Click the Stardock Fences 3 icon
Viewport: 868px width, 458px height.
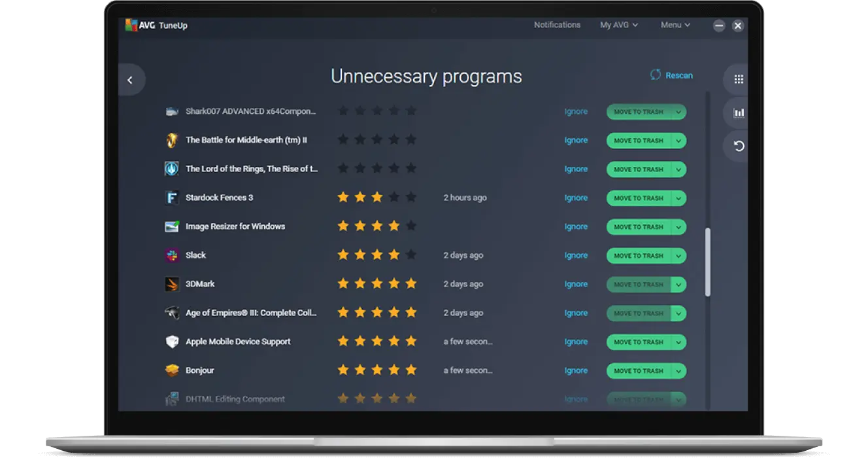(172, 198)
